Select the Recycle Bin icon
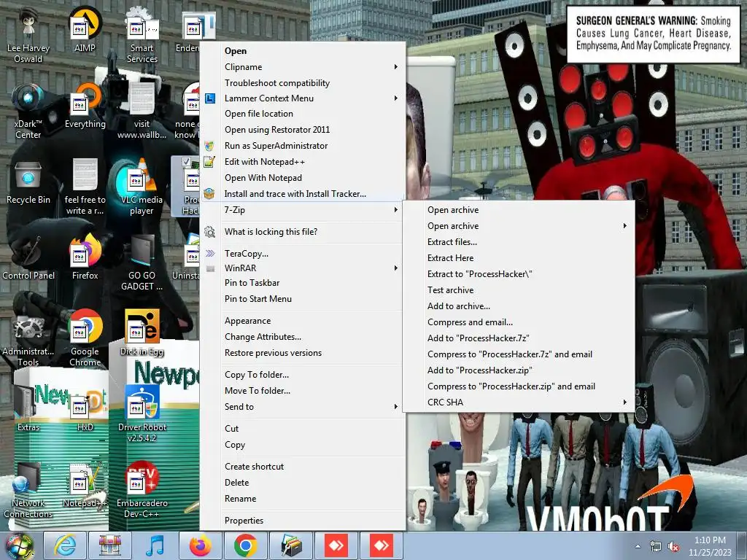 (x=28, y=182)
